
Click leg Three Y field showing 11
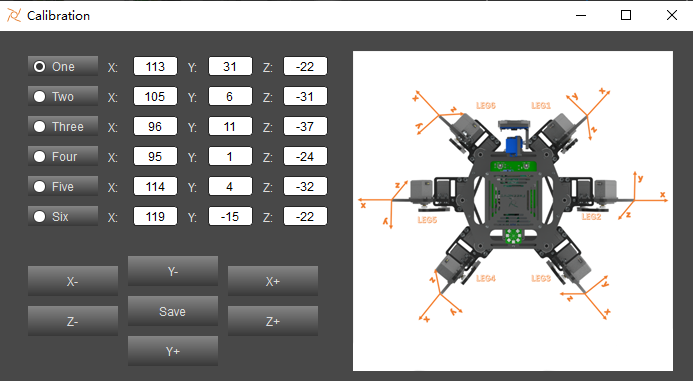(230, 126)
